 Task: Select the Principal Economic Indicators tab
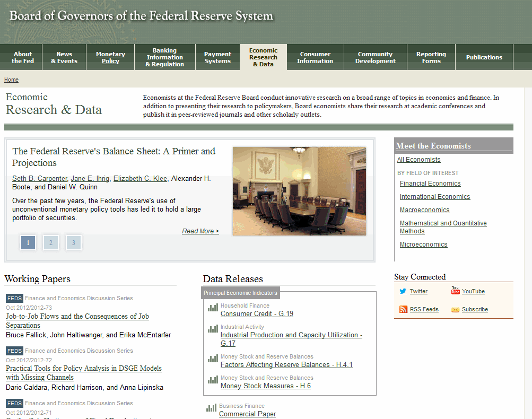click(240, 293)
